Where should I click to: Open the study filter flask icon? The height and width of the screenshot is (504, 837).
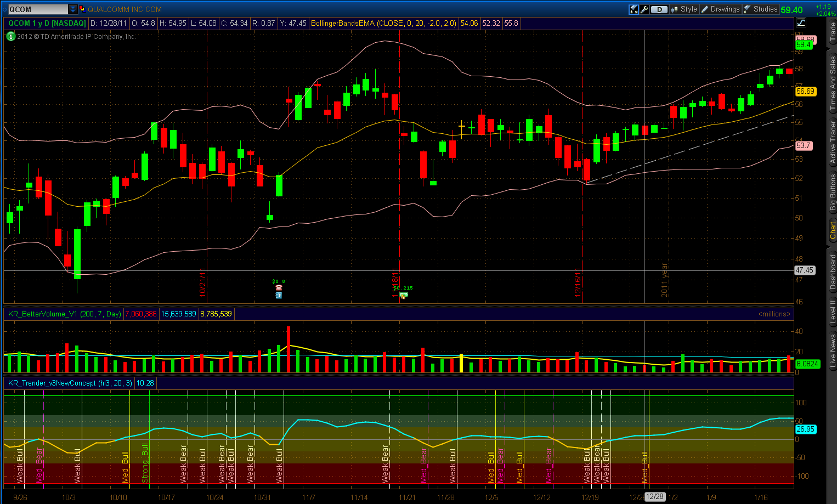click(x=634, y=9)
